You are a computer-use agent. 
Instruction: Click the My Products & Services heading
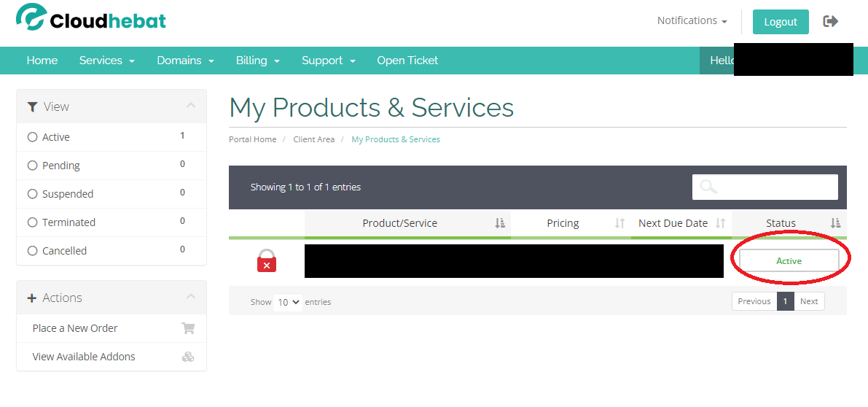click(372, 107)
